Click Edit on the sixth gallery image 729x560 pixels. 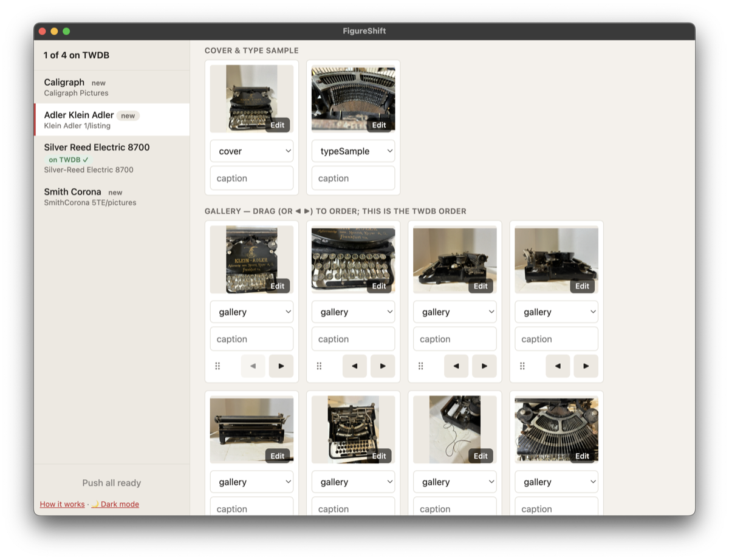379,456
